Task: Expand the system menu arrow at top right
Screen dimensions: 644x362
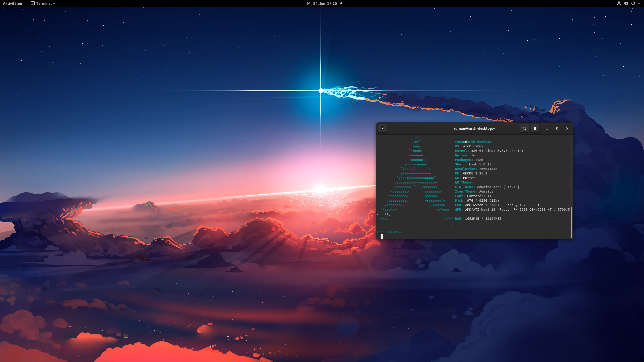Action: [639, 3]
